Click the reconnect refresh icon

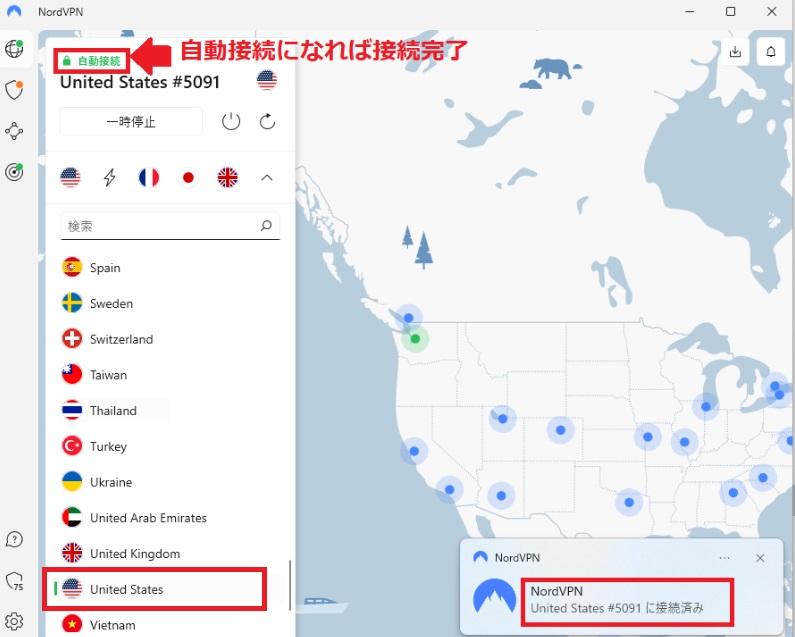pos(267,122)
